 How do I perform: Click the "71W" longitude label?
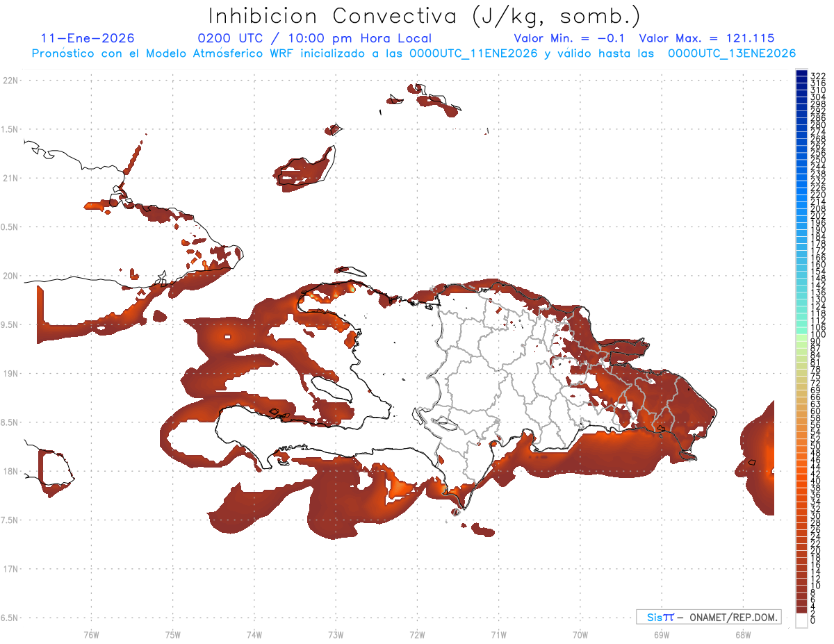(498, 634)
